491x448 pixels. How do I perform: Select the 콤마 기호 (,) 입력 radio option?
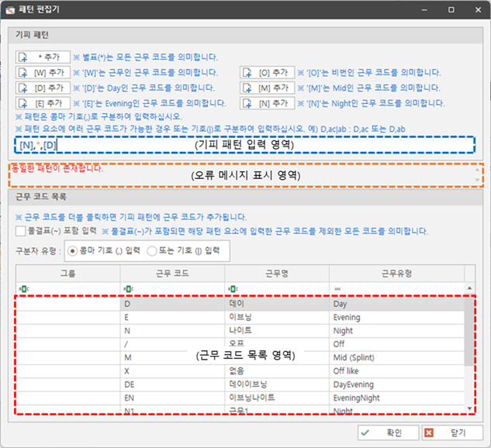point(73,250)
